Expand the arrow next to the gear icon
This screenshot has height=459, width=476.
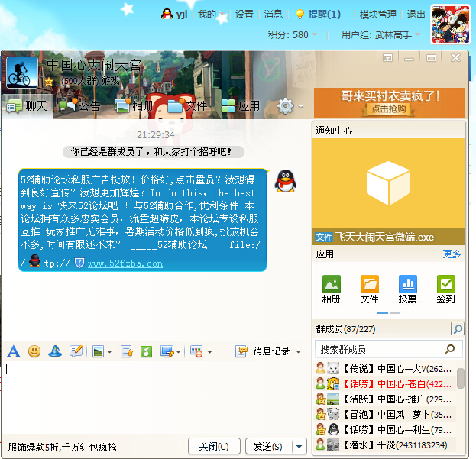pyautogui.click(x=300, y=107)
